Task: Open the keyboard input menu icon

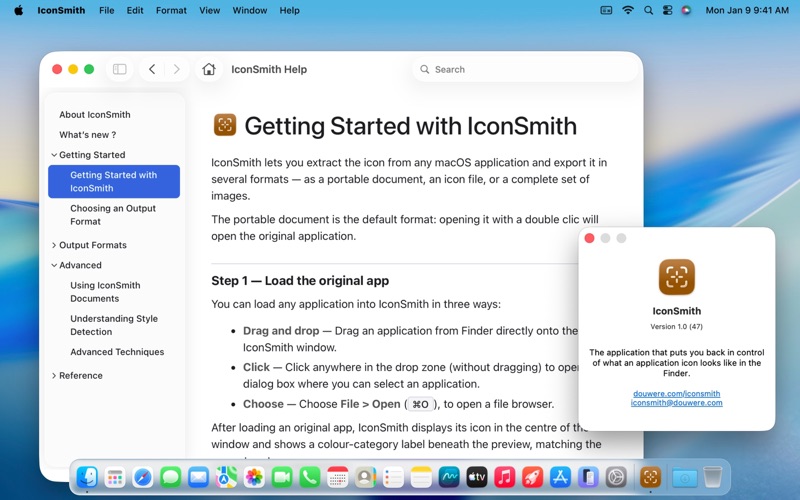Action: click(606, 10)
